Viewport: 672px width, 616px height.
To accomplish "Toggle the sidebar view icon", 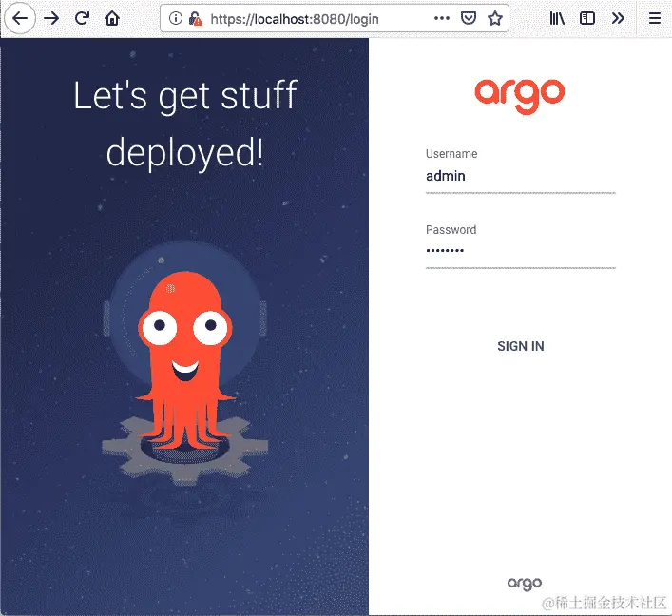I will 587,18.
